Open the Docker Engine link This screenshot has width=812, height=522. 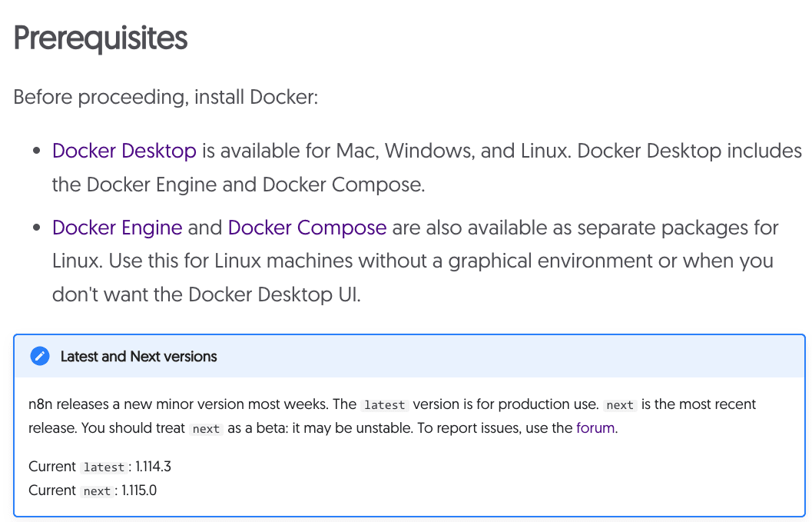pyautogui.click(x=117, y=228)
